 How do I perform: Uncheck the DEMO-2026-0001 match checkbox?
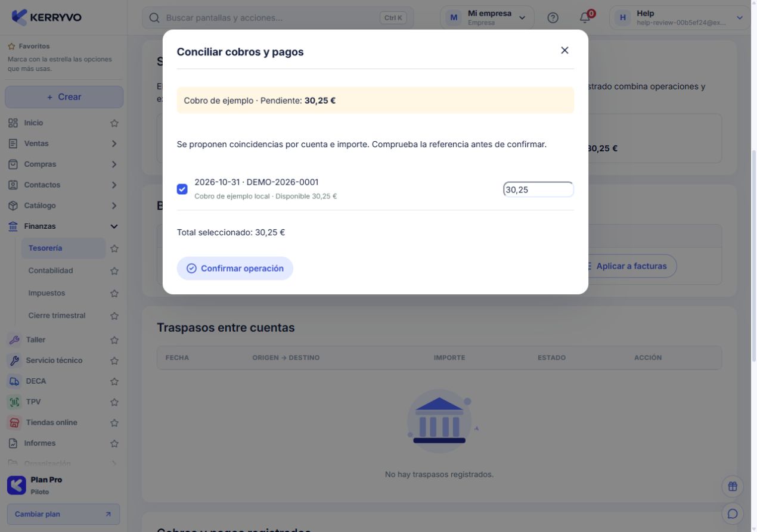182,189
